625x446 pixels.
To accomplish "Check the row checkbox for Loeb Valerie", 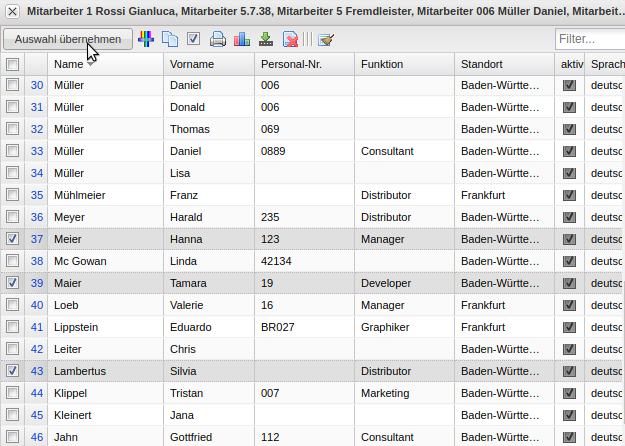I will click(12, 305).
